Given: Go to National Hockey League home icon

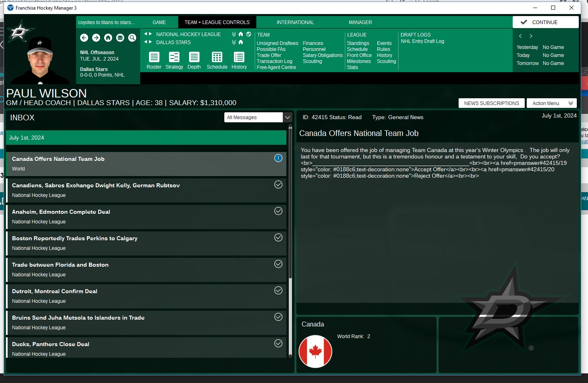Looking at the screenshot, I should tap(241, 34).
